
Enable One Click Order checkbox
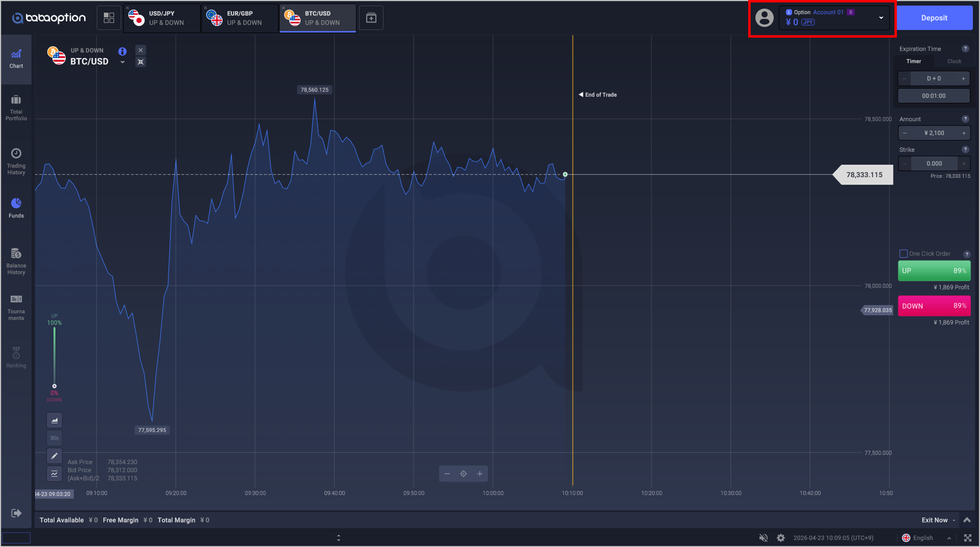pyautogui.click(x=903, y=253)
